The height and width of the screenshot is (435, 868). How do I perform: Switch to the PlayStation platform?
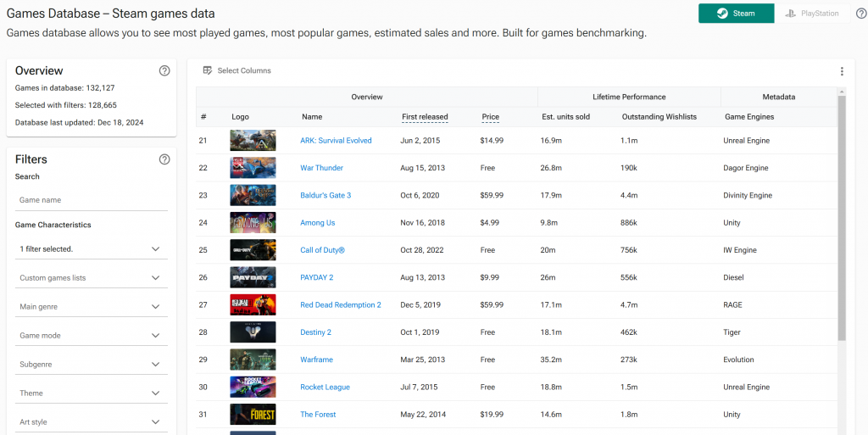[x=812, y=14]
